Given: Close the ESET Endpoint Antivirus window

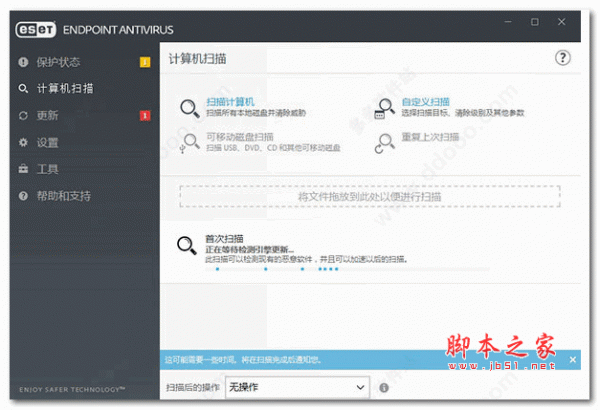Looking at the screenshot, I should (561, 22).
